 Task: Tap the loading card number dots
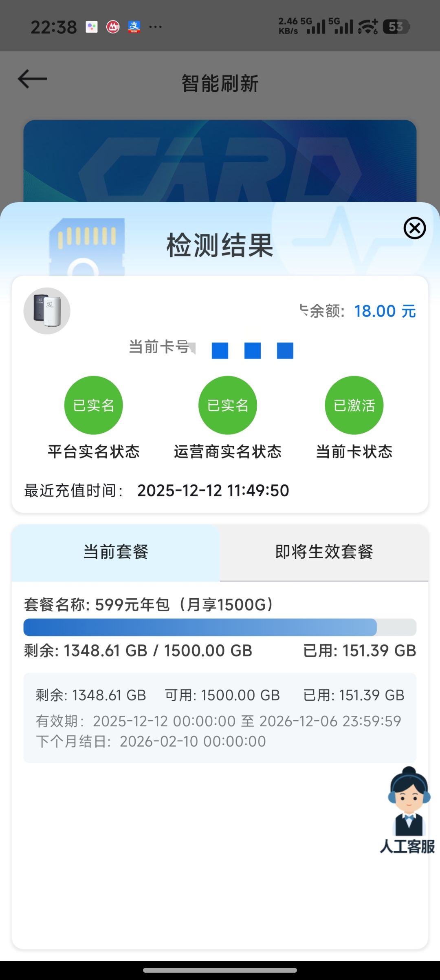tap(252, 350)
